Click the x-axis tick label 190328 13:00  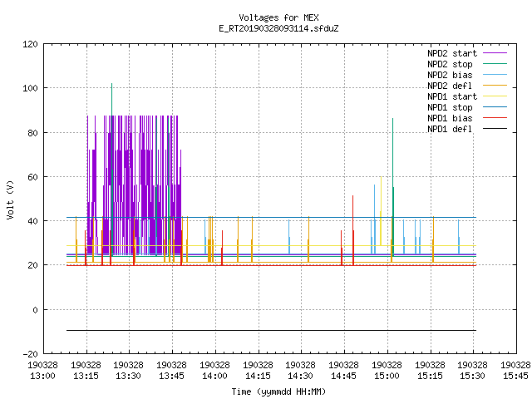point(42,371)
